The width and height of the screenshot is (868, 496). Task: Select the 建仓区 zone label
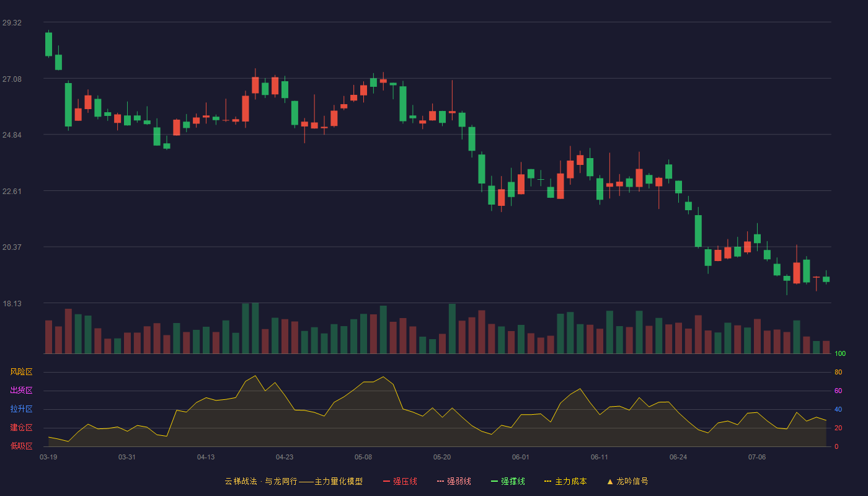click(21, 428)
